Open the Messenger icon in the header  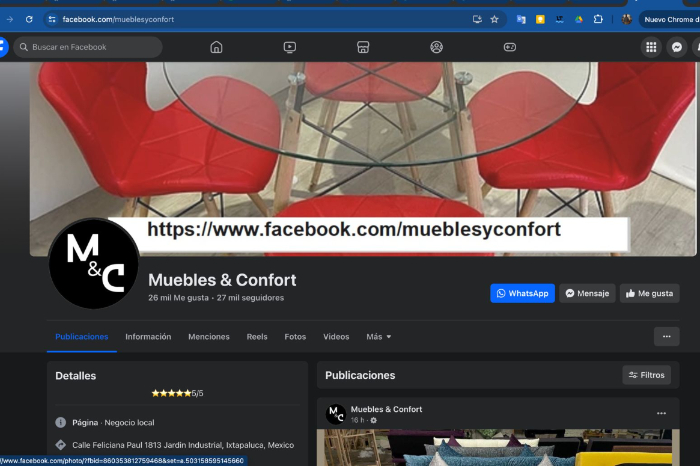tap(677, 47)
